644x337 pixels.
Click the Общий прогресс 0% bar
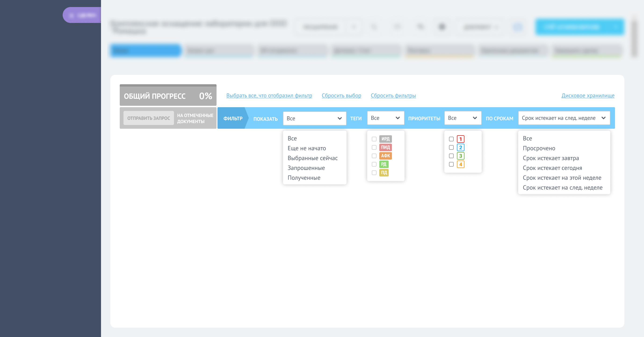point(168,96)
